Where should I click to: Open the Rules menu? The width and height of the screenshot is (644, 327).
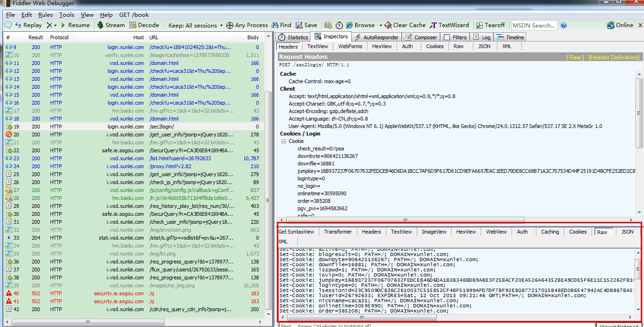click(x=45, y=15)
